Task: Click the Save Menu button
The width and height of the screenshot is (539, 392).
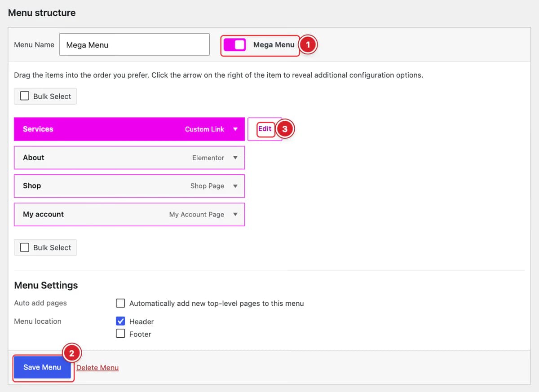Action: [x=42, y=367]
